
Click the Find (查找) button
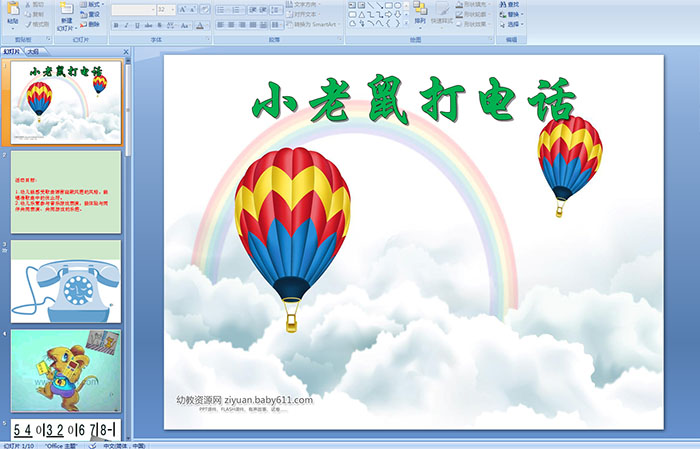point(510,4)
